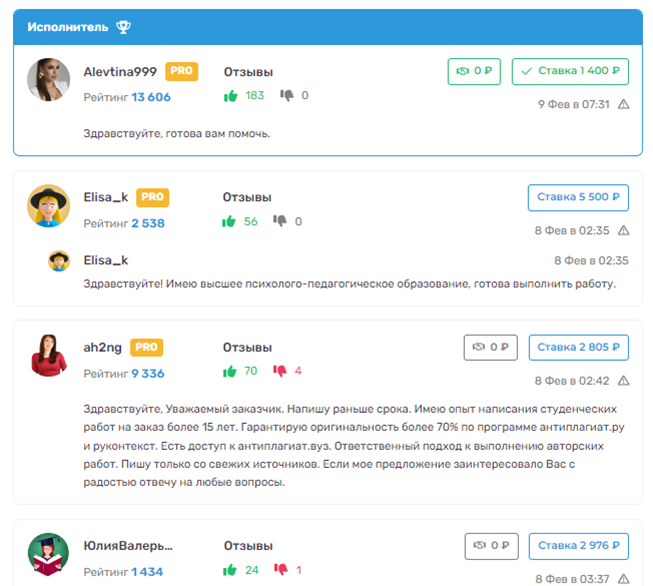
Task: Click the green 0 ₽ button for Alevtina999
Action: (x=475, y=72)
